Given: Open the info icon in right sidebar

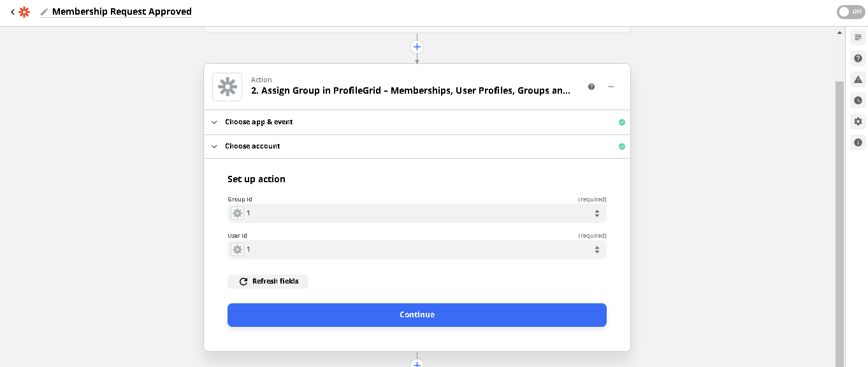Looking at the screenshot, I should pos(858,143).
